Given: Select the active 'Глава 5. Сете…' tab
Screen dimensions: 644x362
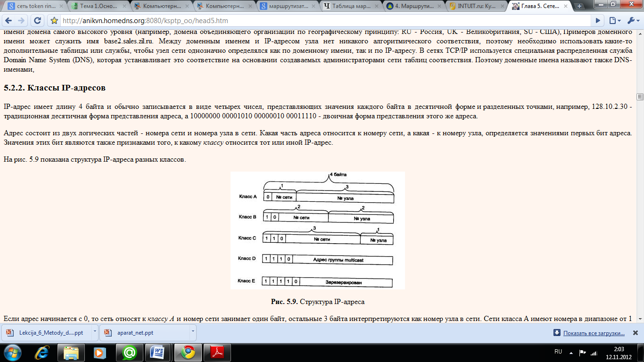Looking at the screenshot, I should pyautogui.click(x=540, y=6).
